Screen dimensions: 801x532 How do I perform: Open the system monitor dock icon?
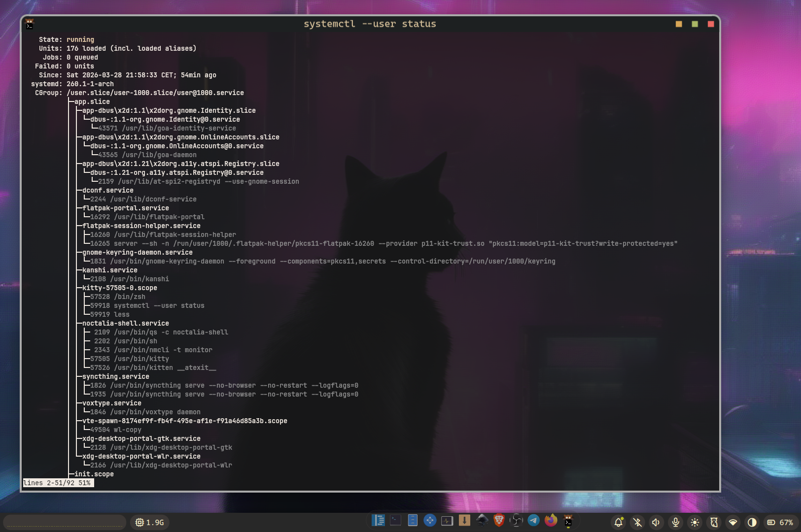pyautogui.click(x=447, y=521)
